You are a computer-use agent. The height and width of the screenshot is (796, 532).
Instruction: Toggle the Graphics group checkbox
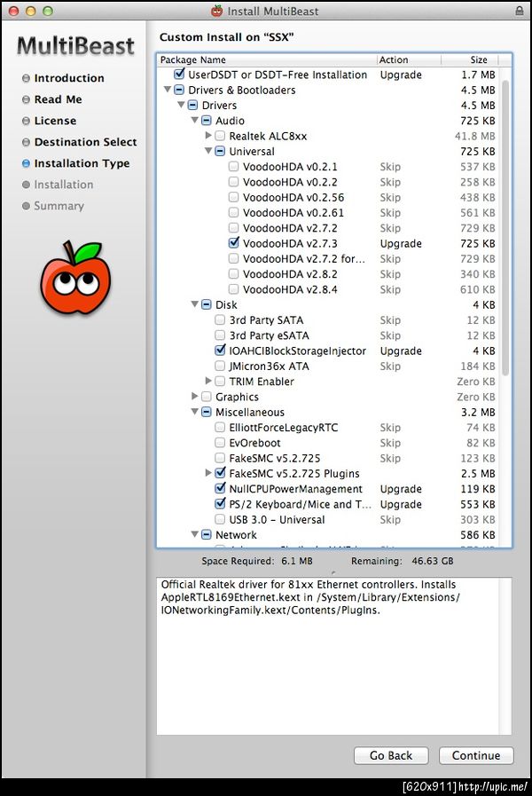(206, 396)
